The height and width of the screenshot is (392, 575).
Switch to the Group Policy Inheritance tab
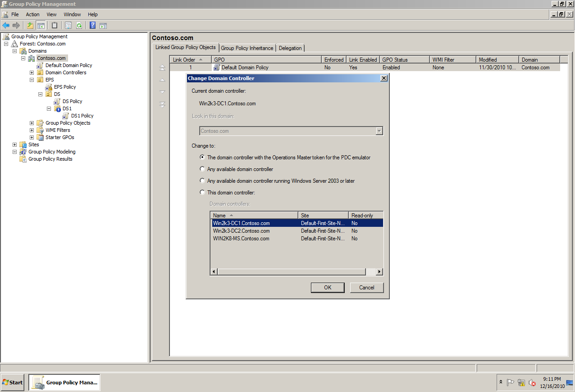pos(247,48)
